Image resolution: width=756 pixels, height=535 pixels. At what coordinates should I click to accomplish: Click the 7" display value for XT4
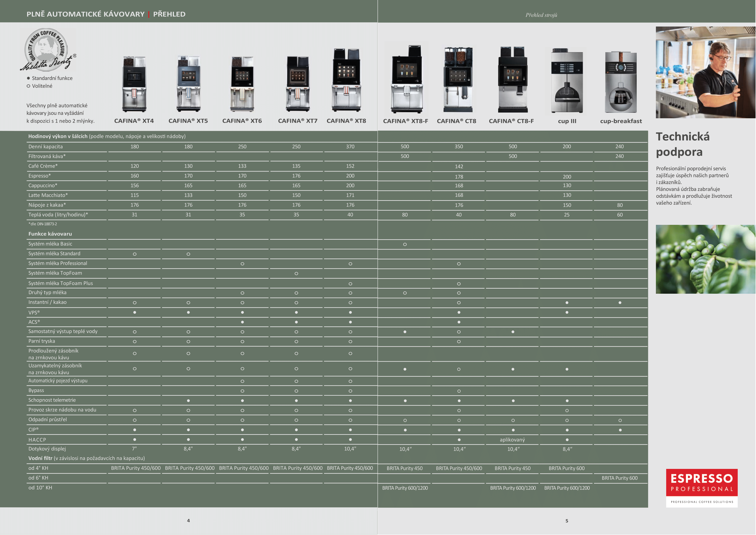(x=134, y=449)
